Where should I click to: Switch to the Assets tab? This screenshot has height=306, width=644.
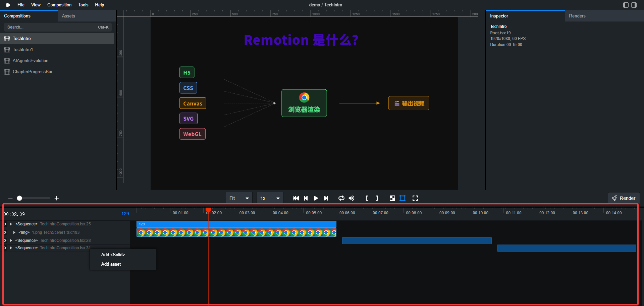(87, 16)
